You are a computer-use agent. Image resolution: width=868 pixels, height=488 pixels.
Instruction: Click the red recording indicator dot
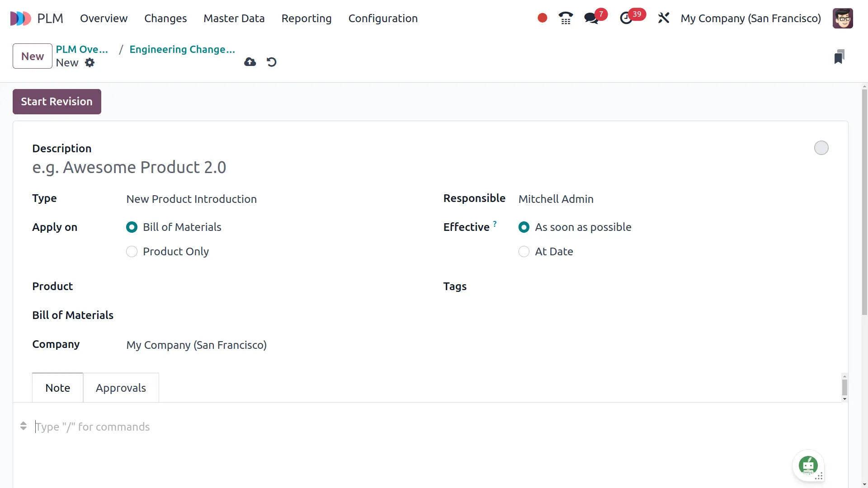click(542, 18)
